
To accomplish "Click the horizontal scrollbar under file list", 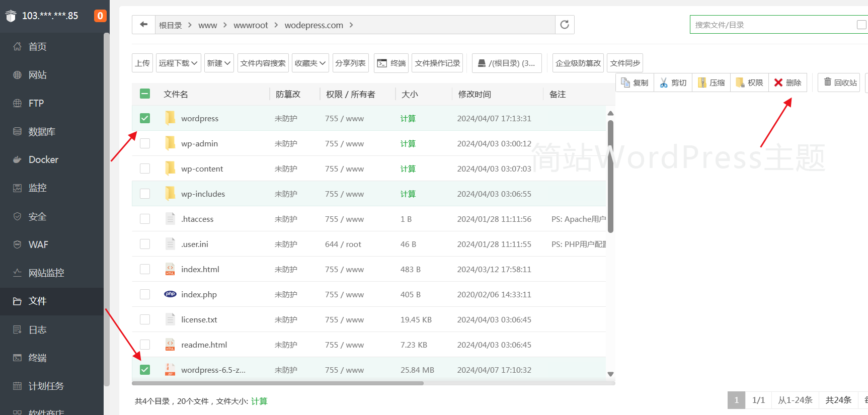I will coord(278,383).
